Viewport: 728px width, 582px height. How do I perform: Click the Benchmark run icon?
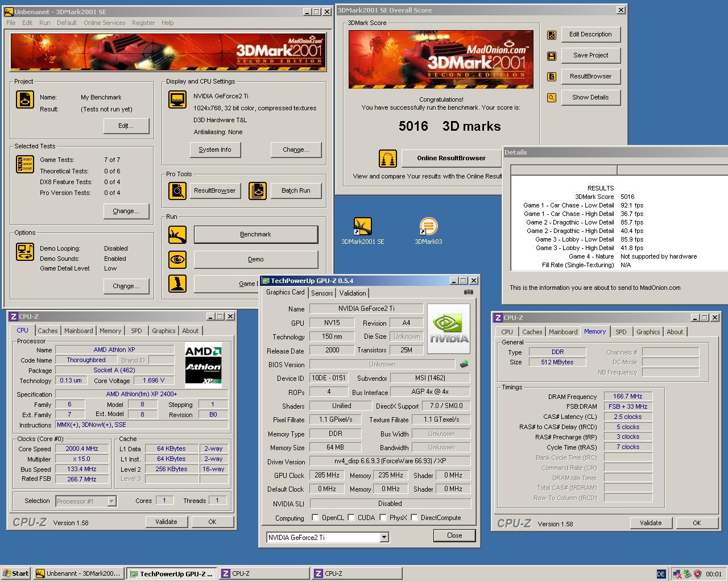[177, 234]
